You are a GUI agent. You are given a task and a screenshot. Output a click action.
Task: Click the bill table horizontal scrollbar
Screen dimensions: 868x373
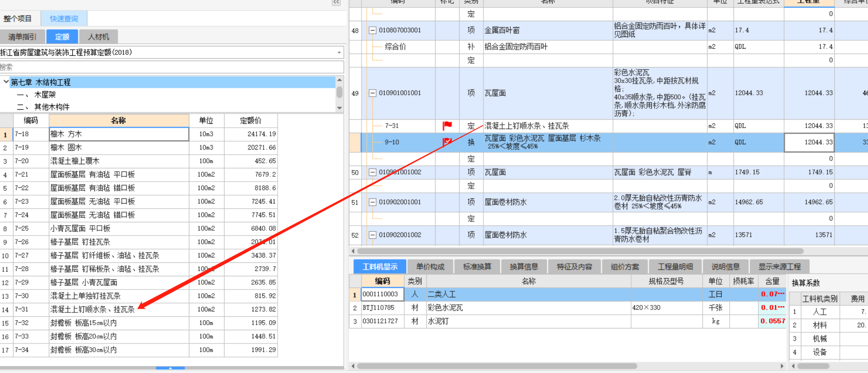580,251
